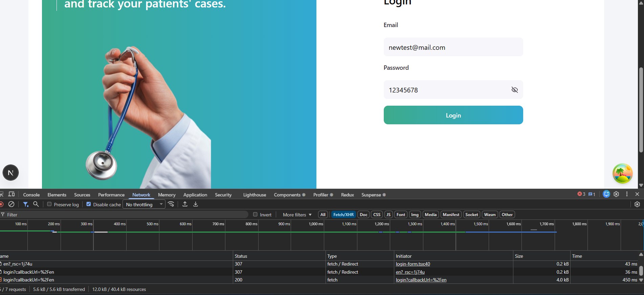The image size is (644, 295).
Task: Toggle the network filter funnel icon
Action: [25, 204]
